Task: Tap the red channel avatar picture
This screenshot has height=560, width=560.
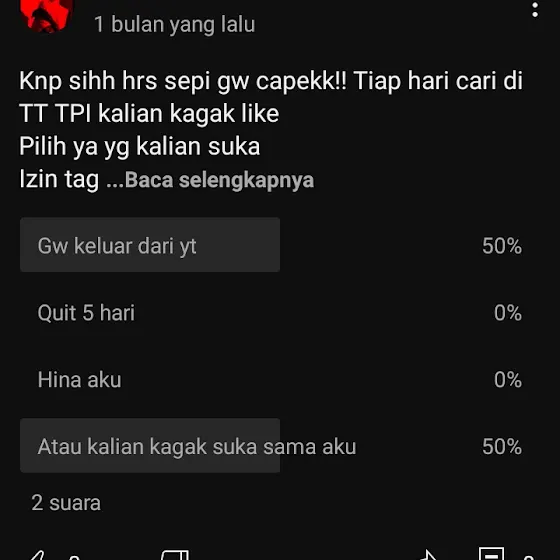Action: tap(46, 15)
